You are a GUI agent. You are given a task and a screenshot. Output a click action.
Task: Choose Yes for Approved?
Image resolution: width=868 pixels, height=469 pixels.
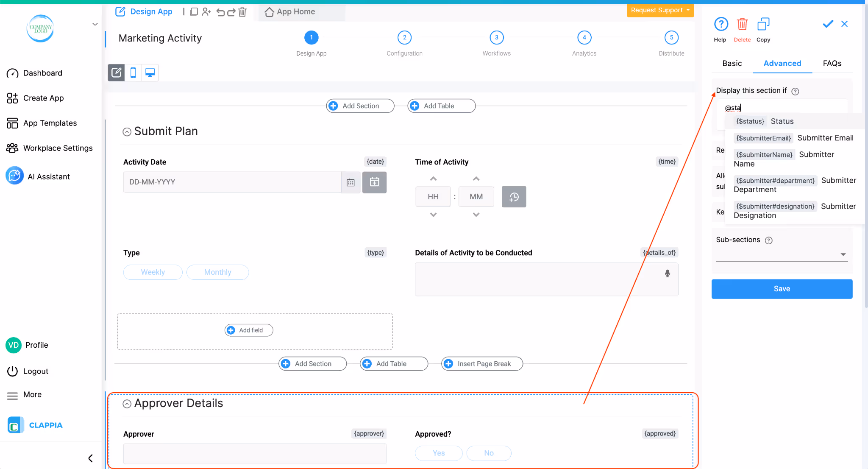tap(439, 453)
